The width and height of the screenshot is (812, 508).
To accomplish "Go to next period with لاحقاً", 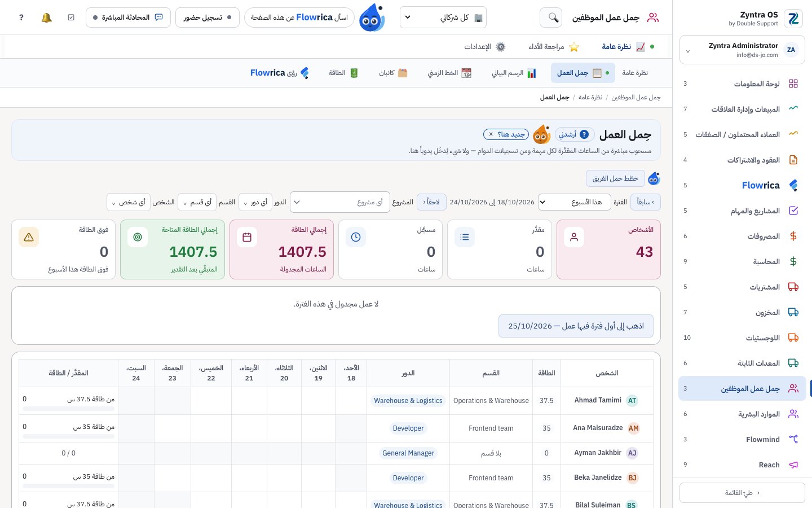I will [x=431, y=202].
